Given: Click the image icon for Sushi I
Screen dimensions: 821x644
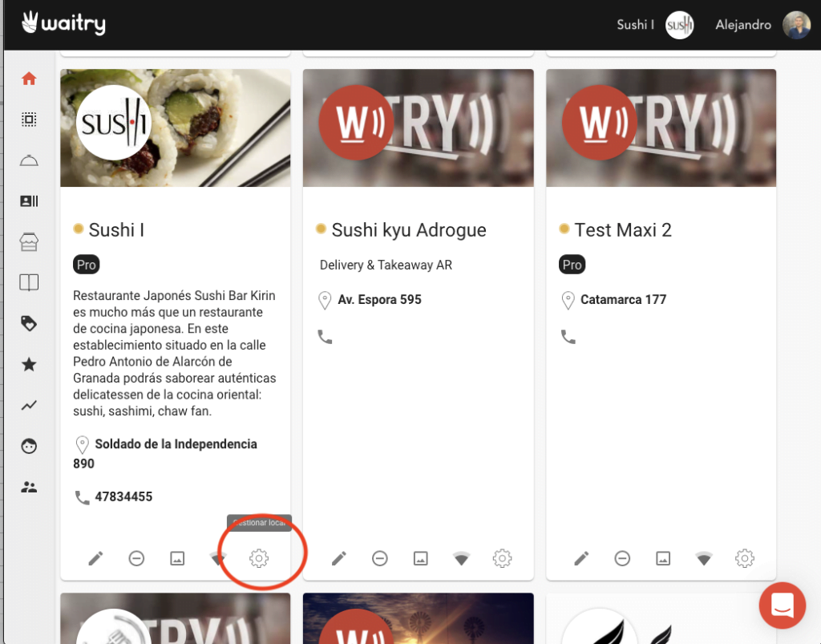Looking at the screenshot, I should 177,559.
